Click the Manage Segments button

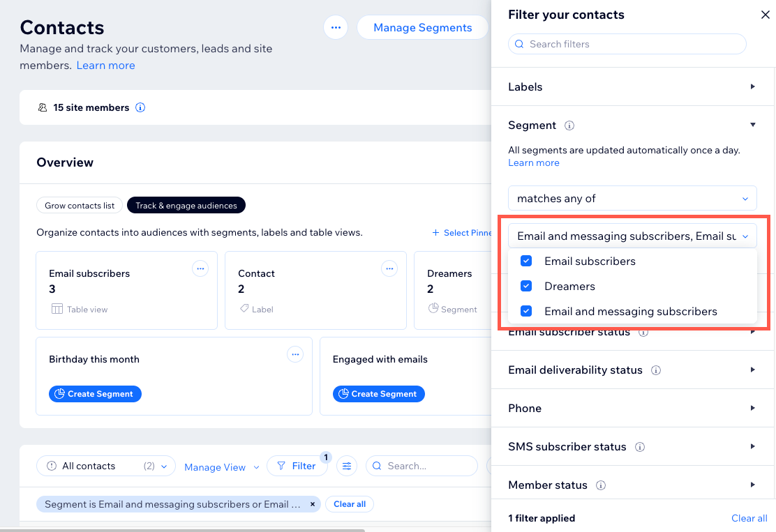422,27
